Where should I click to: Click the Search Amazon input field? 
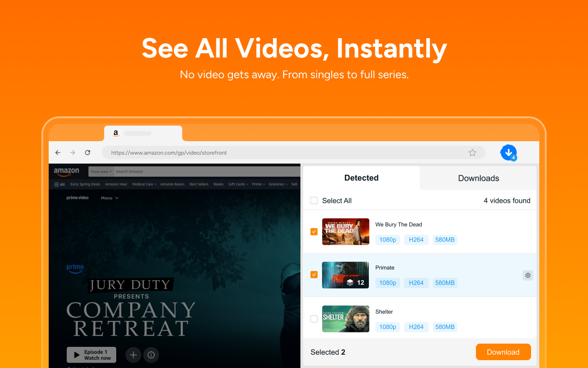pyautogui.click(x=207, y=172)
